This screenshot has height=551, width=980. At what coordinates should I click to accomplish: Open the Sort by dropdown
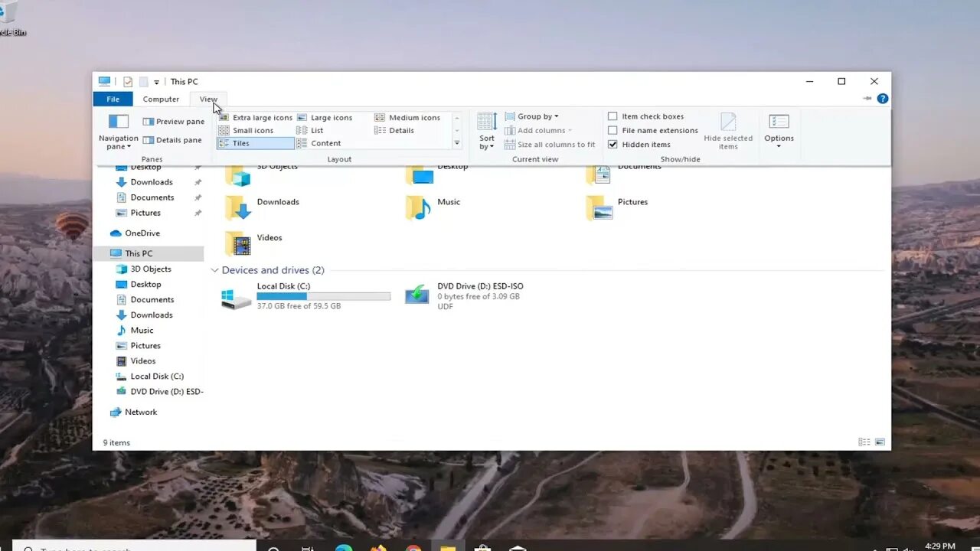click(x=487, y=130)
